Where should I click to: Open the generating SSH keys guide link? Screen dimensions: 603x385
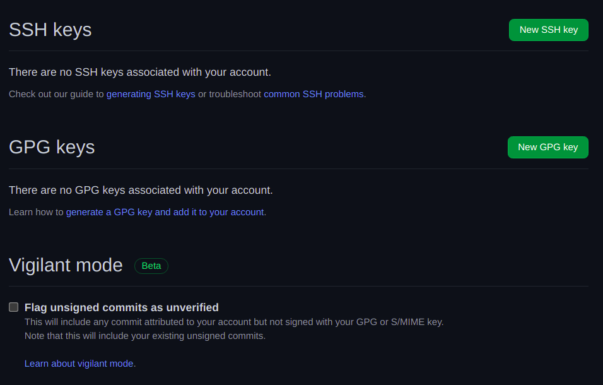151,94
